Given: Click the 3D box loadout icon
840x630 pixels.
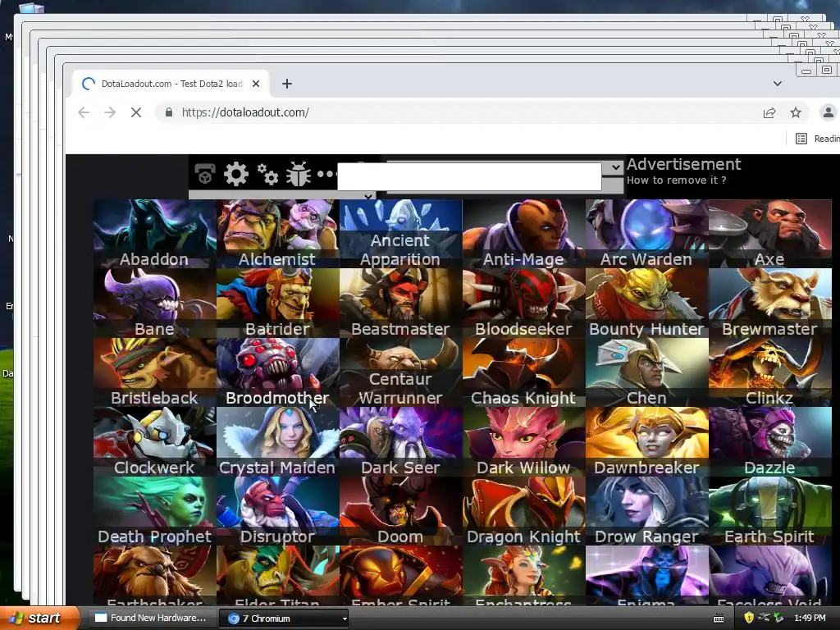Looking at the screenshot, I should [204, 174].
